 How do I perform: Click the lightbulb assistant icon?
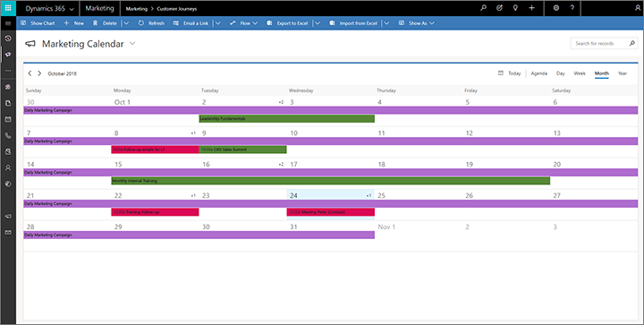[515, 8]
